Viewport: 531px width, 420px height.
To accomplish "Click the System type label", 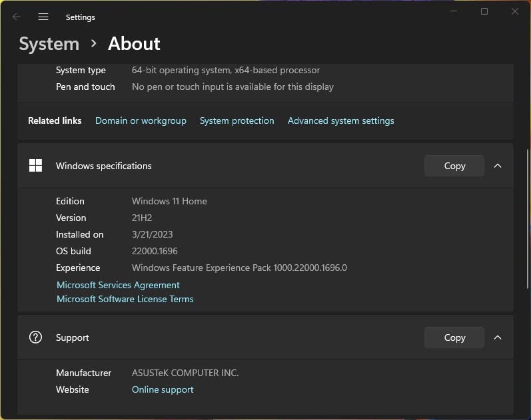I will [81, 70].
